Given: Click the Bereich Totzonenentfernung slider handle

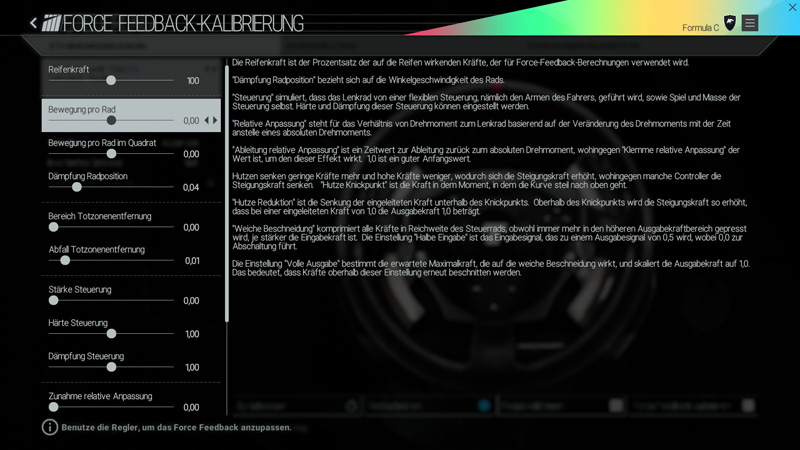Looking at the screenshot, I should [x=54, y=227].
